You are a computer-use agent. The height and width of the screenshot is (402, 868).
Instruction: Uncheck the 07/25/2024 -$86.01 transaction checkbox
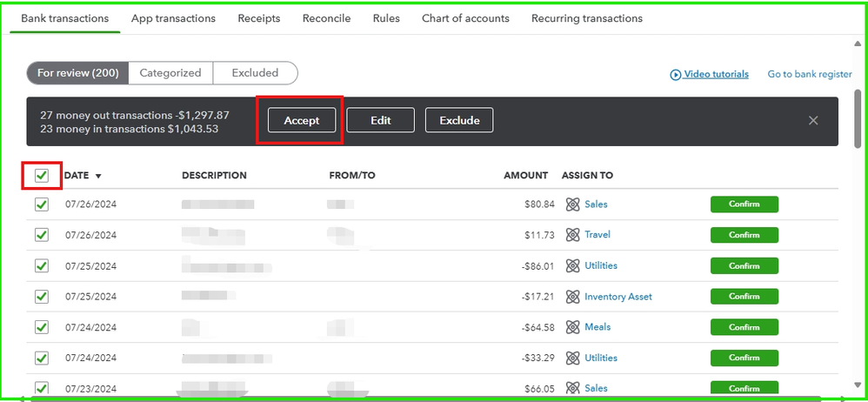pos(42,265)
